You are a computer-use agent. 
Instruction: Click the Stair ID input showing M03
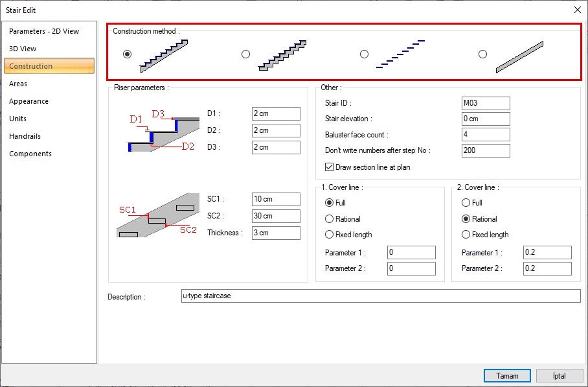pos(486,103)
